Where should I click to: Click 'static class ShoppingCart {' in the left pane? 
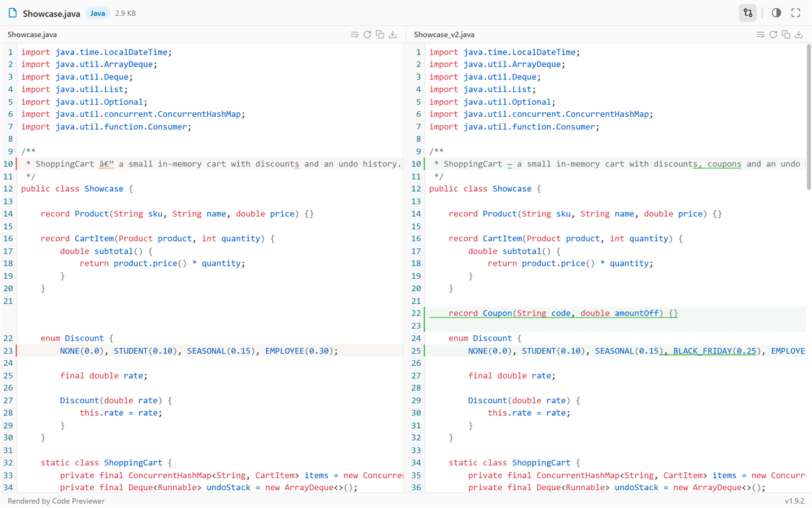tap(107, 463)
